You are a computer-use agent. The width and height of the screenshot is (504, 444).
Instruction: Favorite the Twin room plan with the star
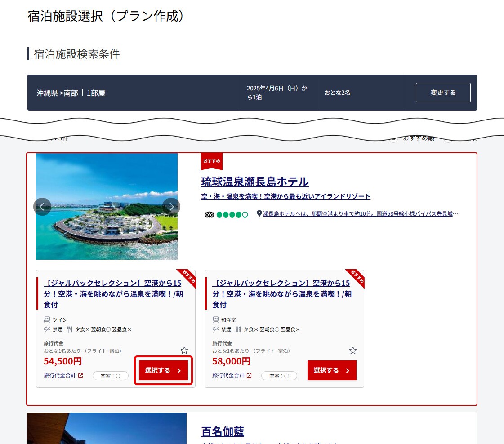[x=184, y=351]
